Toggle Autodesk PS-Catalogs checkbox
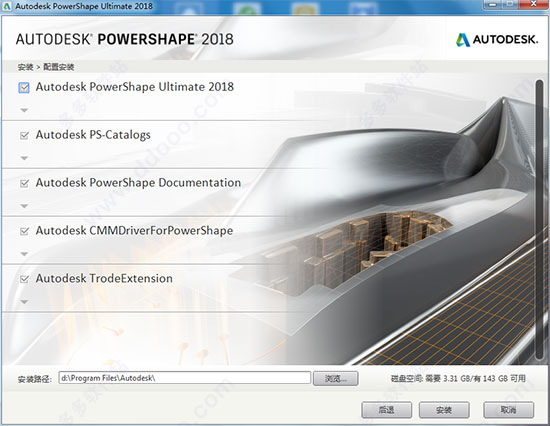550x426 pixels. pyautogui.click(x=24, y=135)
